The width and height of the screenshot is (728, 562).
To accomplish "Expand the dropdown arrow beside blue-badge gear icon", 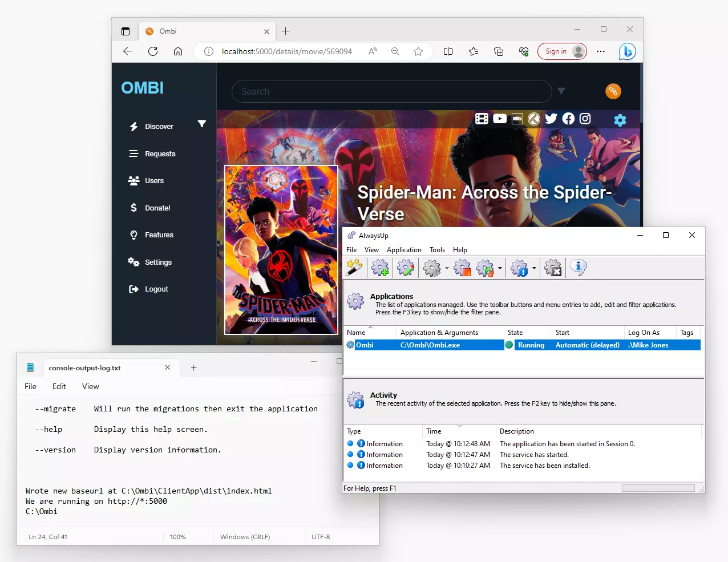I will [x=534, y=268].
